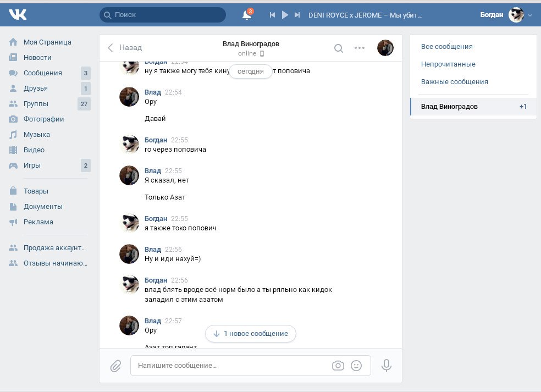Open the conversation actions three-dot menu

[x=360, y=48]
